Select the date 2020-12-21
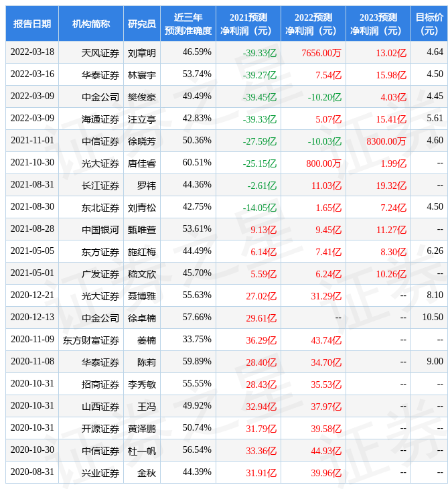Screen dimensions: 448x489 (x=32, y=295)
